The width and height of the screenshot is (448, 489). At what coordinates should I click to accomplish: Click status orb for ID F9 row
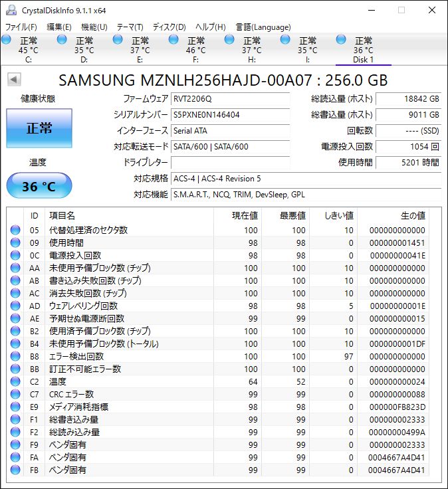(15, 444)
